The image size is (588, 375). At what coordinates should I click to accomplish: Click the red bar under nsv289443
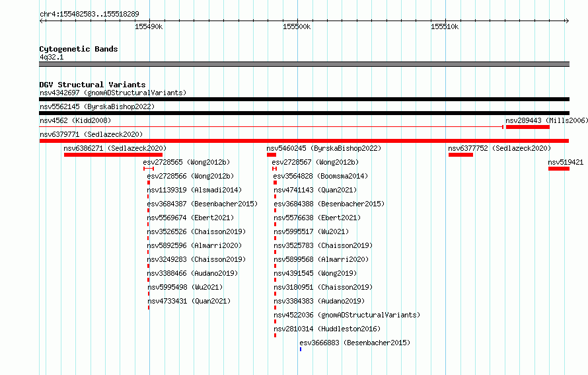coord(528,127)
